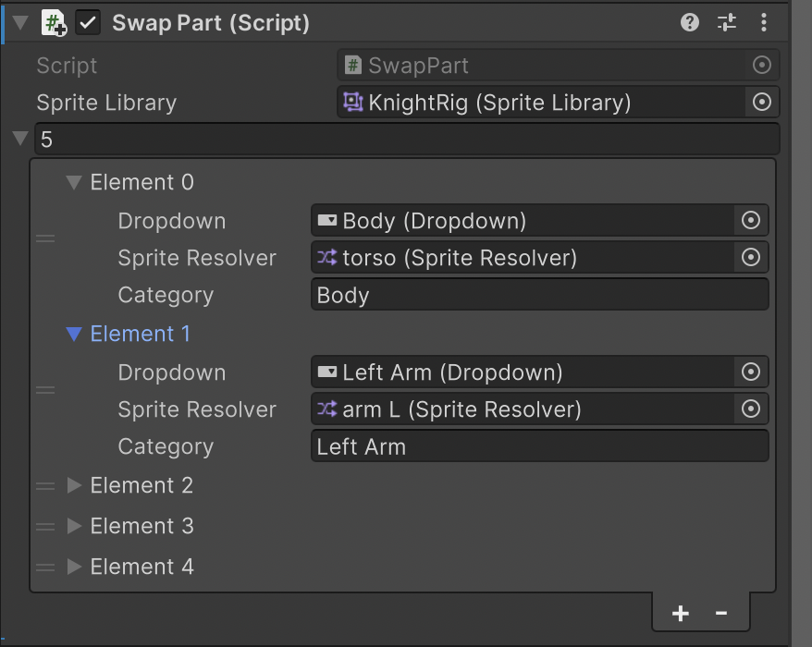Remove list element with minus button

[x=721, y=614]
